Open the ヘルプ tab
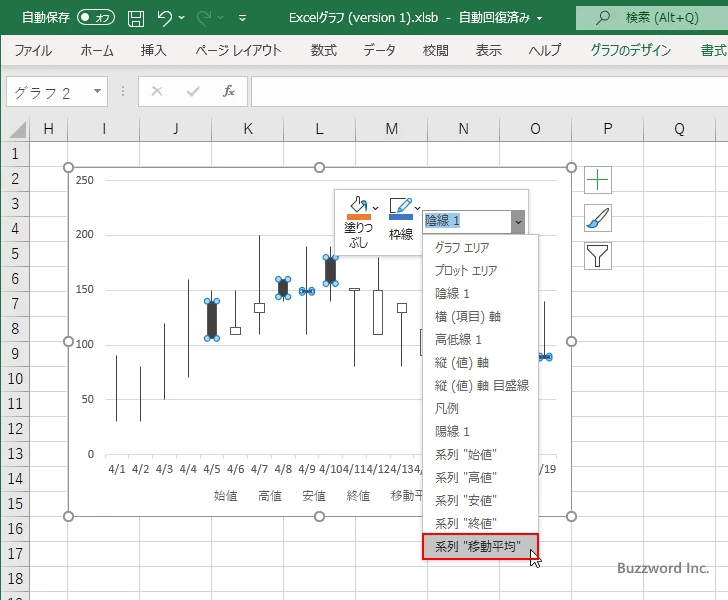The height and width of the screenshot is (600, 728). [545, 50]
